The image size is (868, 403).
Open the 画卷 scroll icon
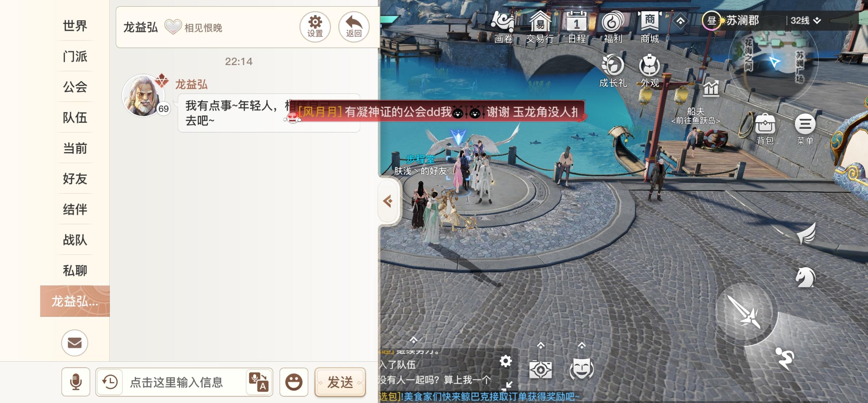503,27
